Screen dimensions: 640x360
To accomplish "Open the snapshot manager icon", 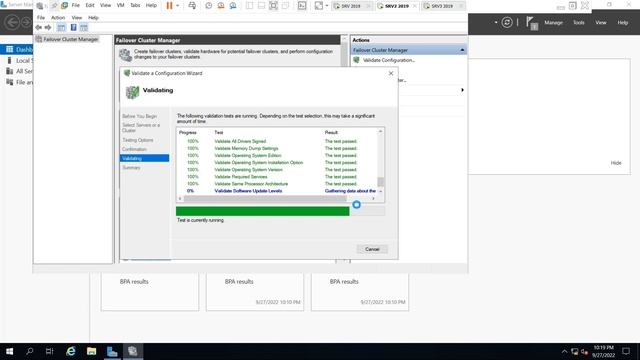I will (x=233, y=6).
